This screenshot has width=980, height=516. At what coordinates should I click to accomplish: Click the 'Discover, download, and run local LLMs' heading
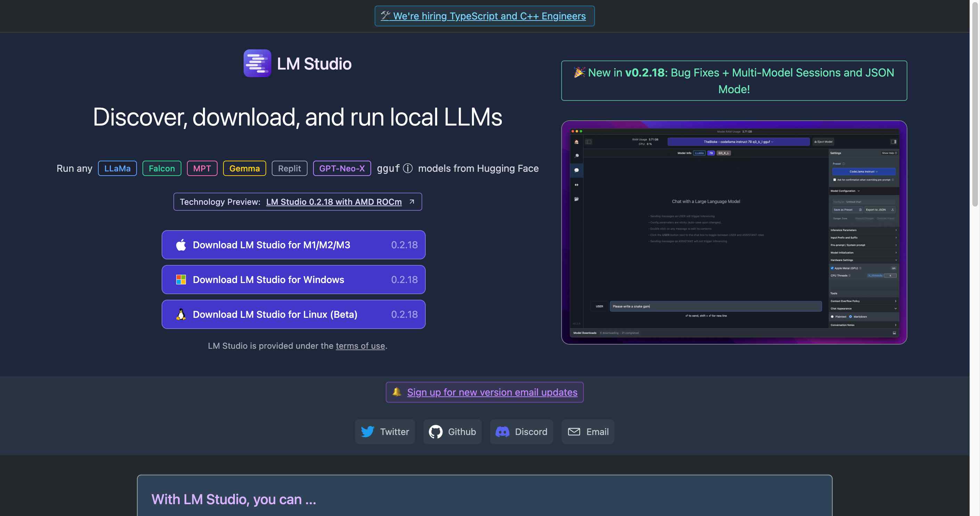point(297,117)
